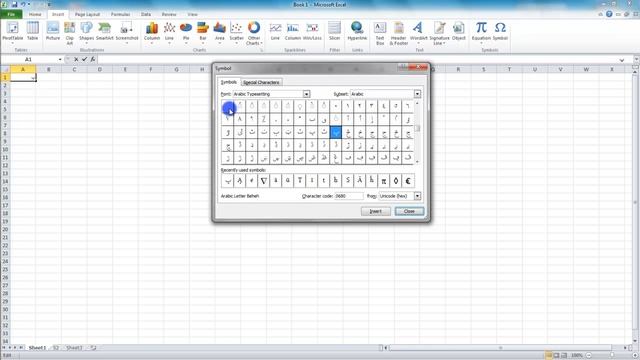Open the Other Charts dropdown
This screenshot has height=360, width=640.
[x=253, y=33]
